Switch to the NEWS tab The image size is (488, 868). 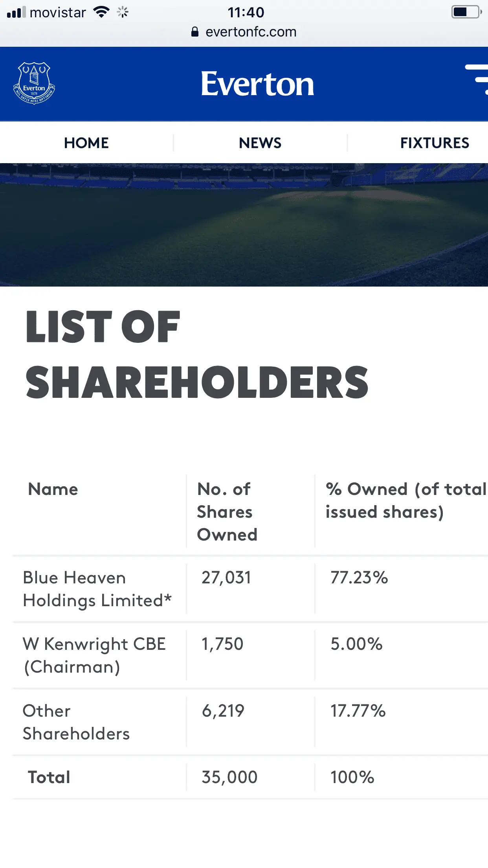[x=260, y=143]
